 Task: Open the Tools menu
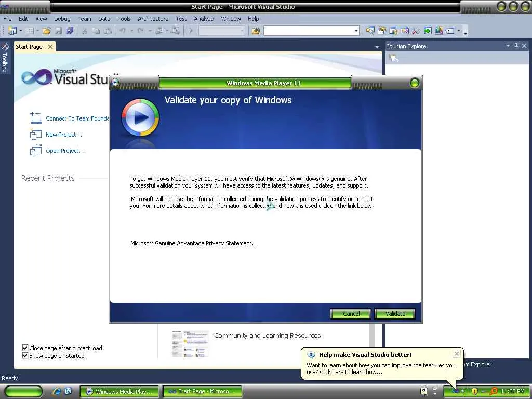pyautogui.click(x=124, y=19)
